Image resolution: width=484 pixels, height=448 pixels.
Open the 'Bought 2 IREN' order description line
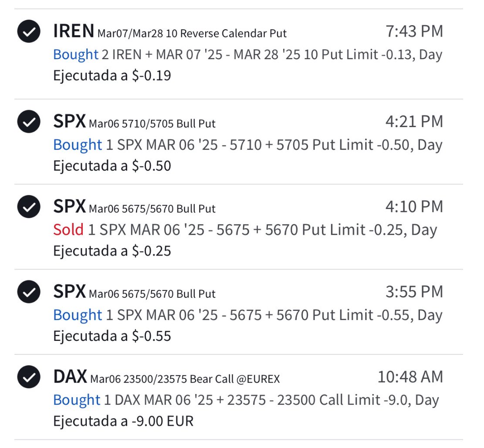248,54
